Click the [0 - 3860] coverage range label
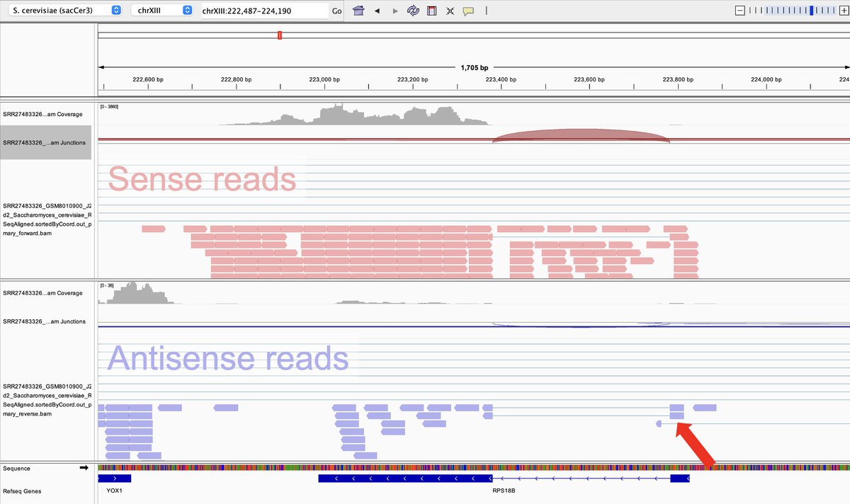The height and width of the screenshot is (504, 850). pos(110,106)
